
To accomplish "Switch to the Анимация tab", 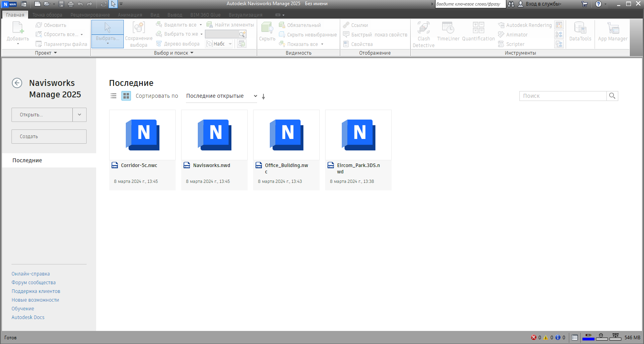I will pos(130,15).
